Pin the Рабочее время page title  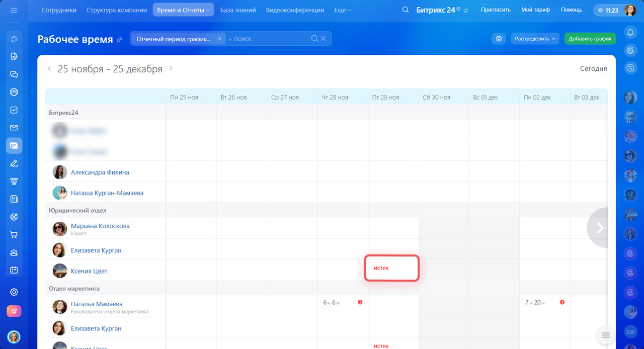119,40
